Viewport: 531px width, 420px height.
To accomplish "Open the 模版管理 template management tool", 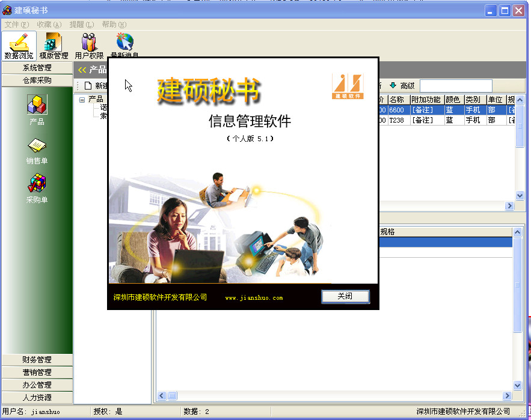I will [x=54, y=43].
